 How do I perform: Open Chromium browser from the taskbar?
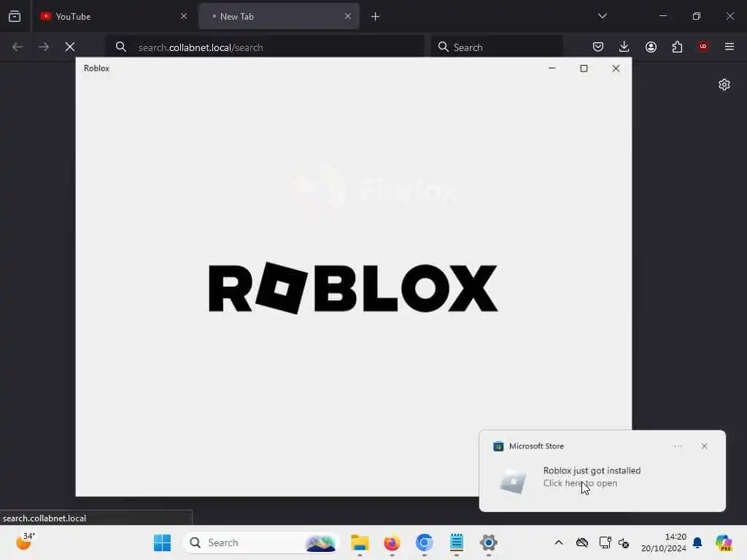[424, 542]
